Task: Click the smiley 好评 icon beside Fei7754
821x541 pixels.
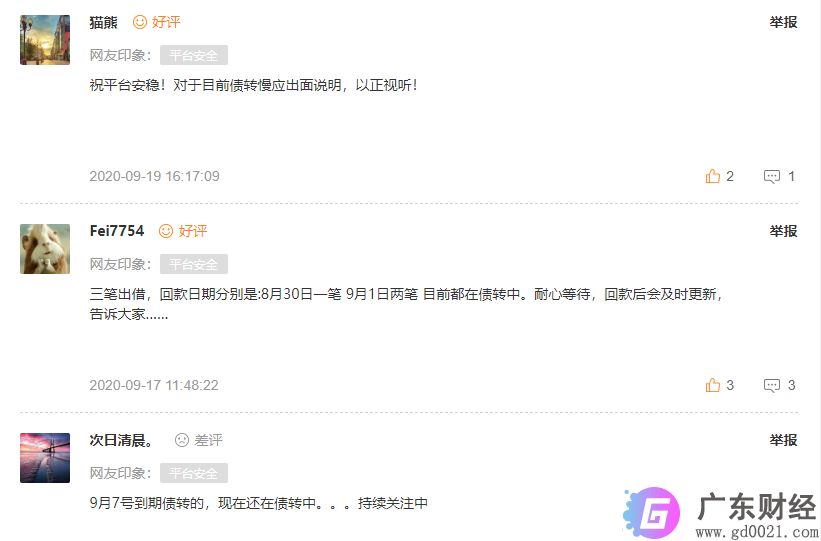Action: click(x=166, y=231)
